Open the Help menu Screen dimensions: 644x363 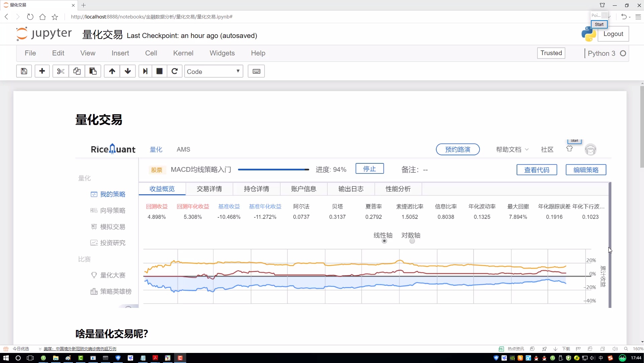pyautogui.click(x=258, y=53)
